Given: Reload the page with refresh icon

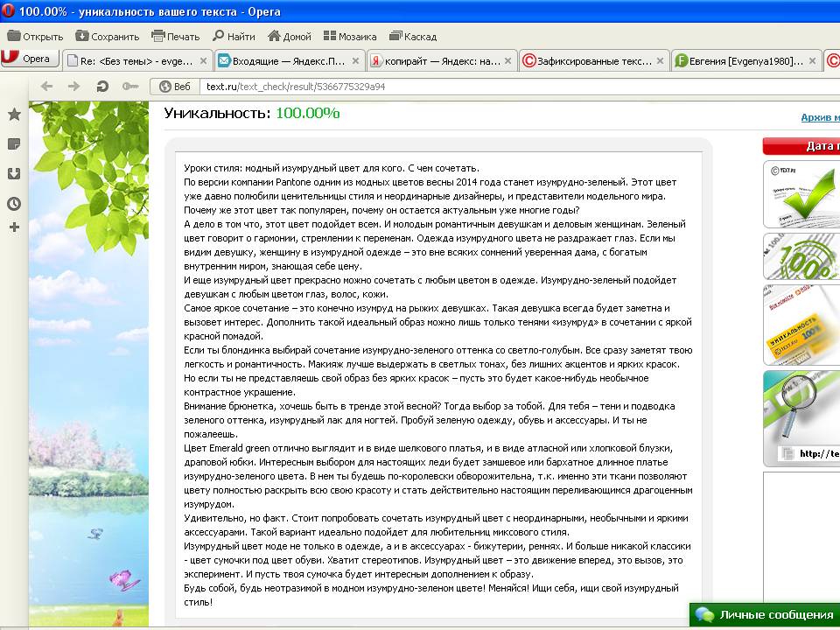Looking at the screenshot, I should point(102,87).
